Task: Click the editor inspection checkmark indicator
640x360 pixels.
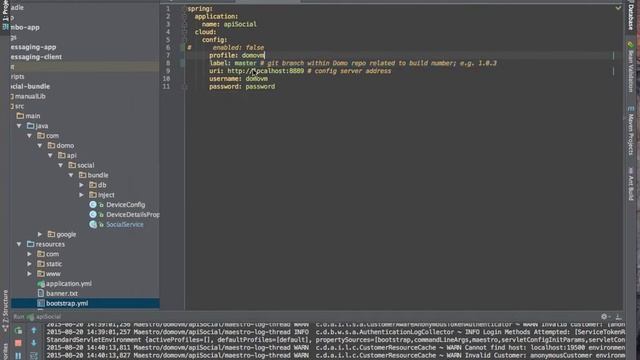Action: point(618,8)
